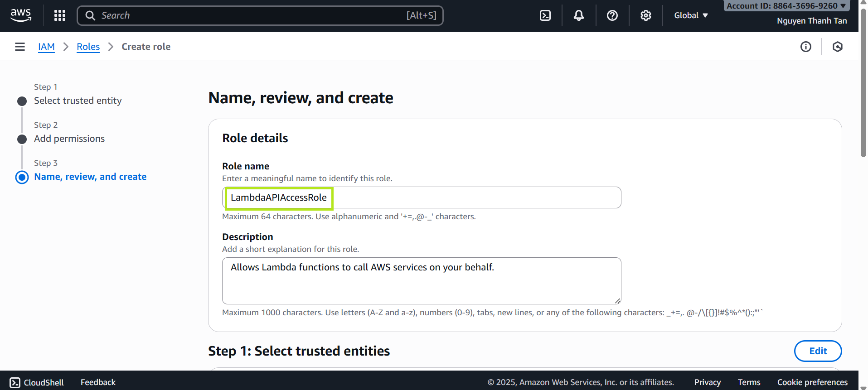Expand the Account ID dropdown
The image size is (868, 390).
click(x=786, y=6)
